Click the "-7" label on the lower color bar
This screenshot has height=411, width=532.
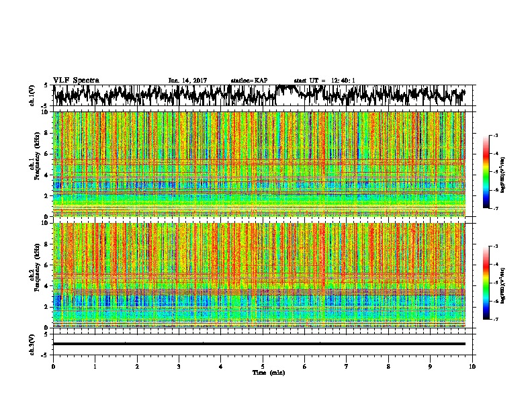click(x=495, y=319)
